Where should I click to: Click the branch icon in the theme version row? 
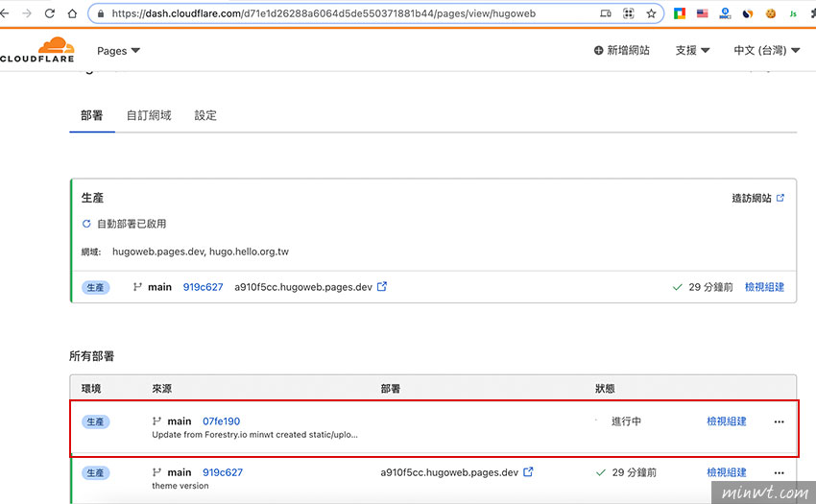pos(156,472)
